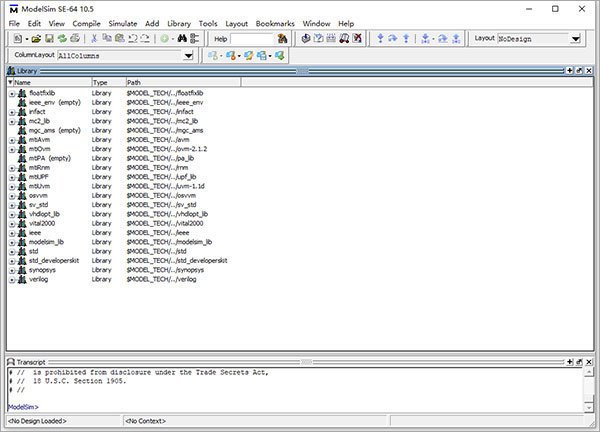Click the Save floppy disk icon
Image resolution: width=600 pixels, height=432 pixels.
tap(49, 39)
